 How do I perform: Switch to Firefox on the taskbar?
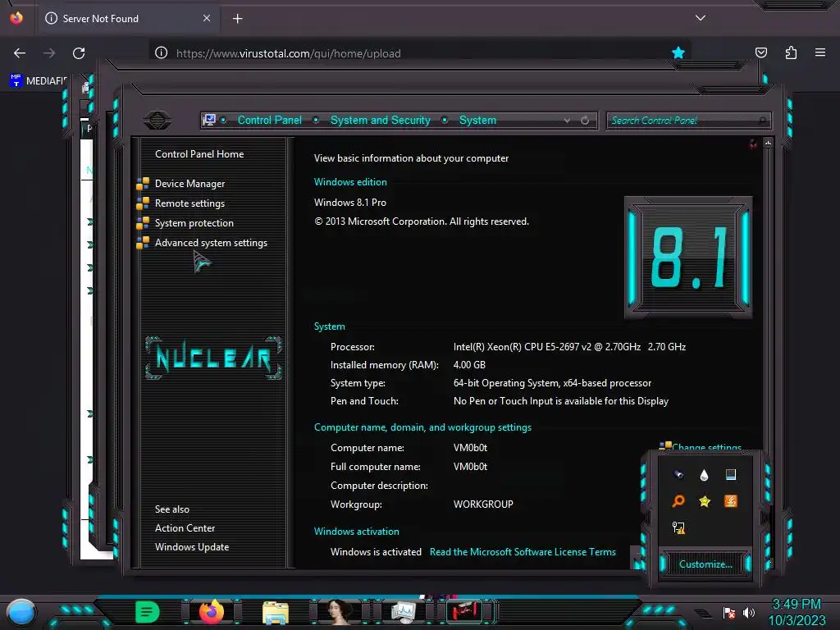point(212,611)
